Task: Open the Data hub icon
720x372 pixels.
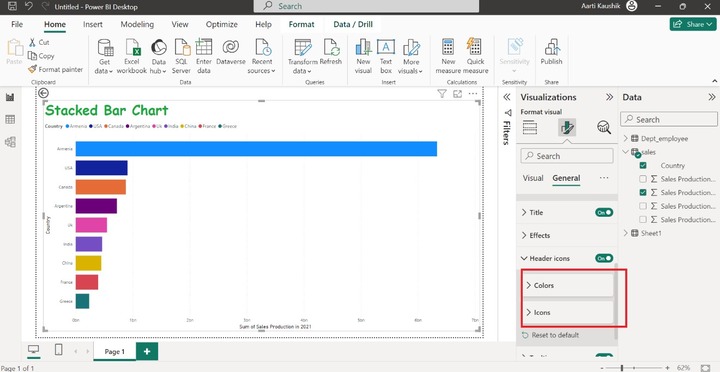Action: point(158,47)
